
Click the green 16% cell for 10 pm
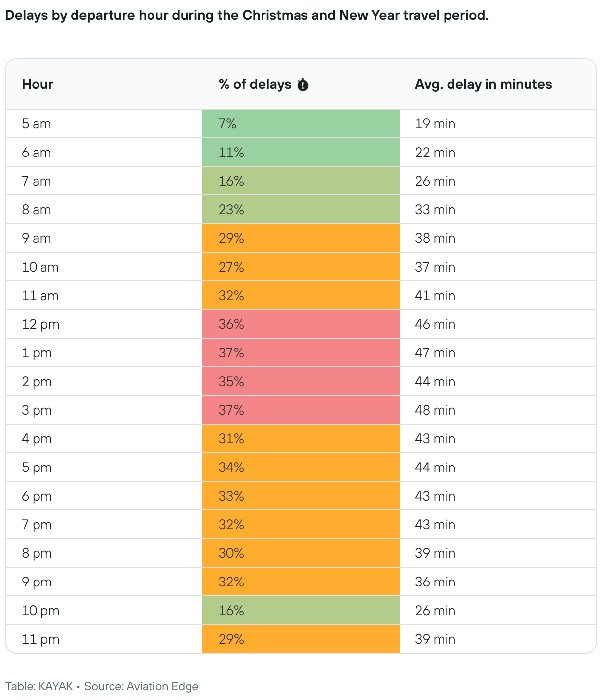[301, 611]
